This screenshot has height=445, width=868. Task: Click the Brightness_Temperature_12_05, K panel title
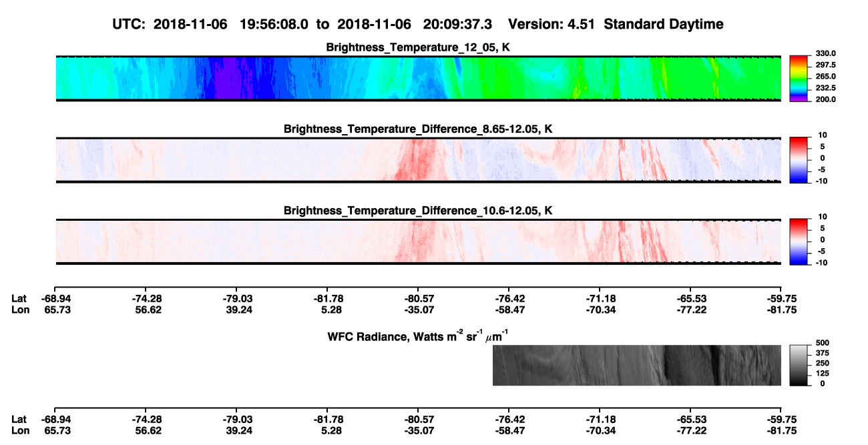click(x=419, y=47)
